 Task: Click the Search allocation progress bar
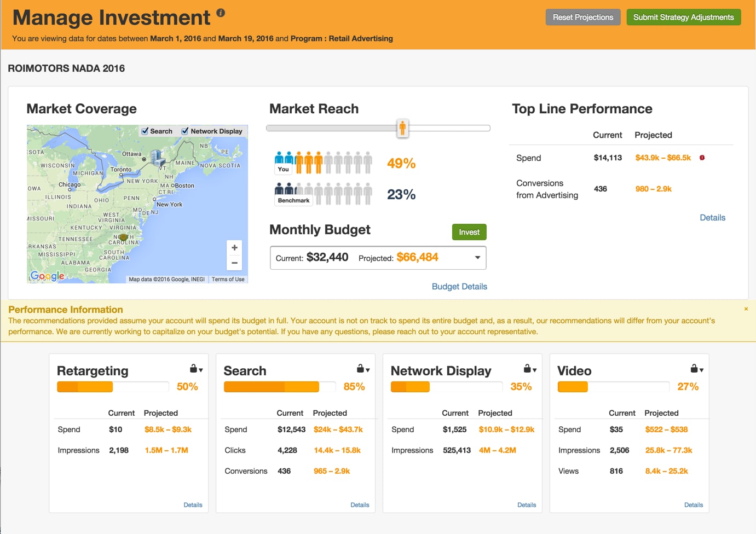(x=279, y=387)
